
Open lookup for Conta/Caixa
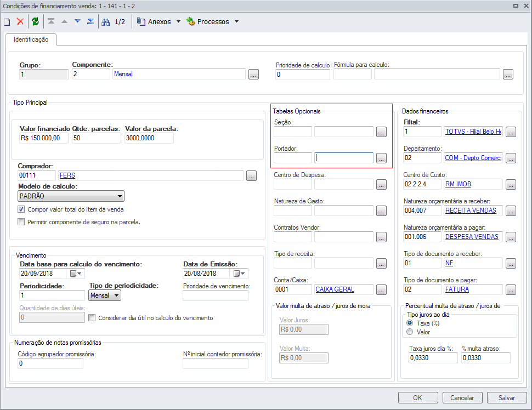(x=381, y=289)
